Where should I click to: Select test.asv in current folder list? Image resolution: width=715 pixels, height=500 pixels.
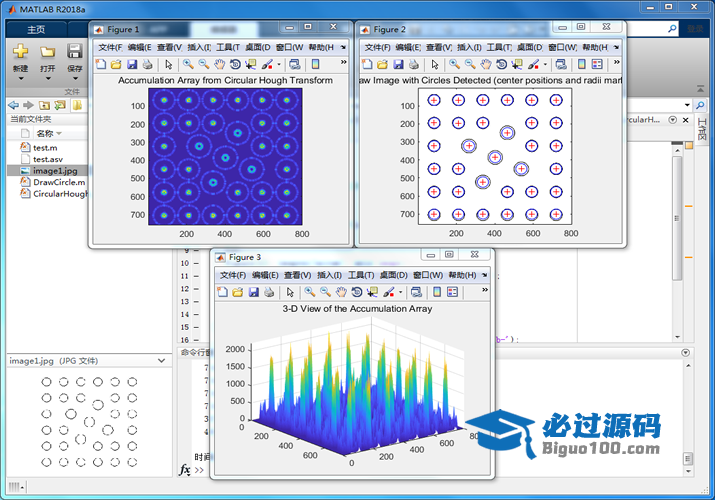point(47,159)
